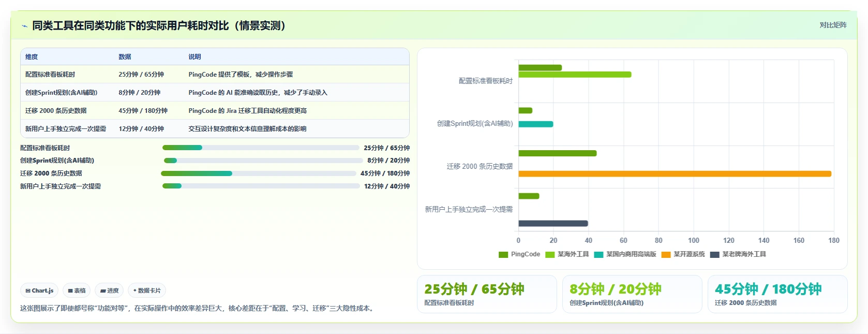Toggle the PingCode legend swatch
This screenshot has height=334, width=868.
(503, 254)
